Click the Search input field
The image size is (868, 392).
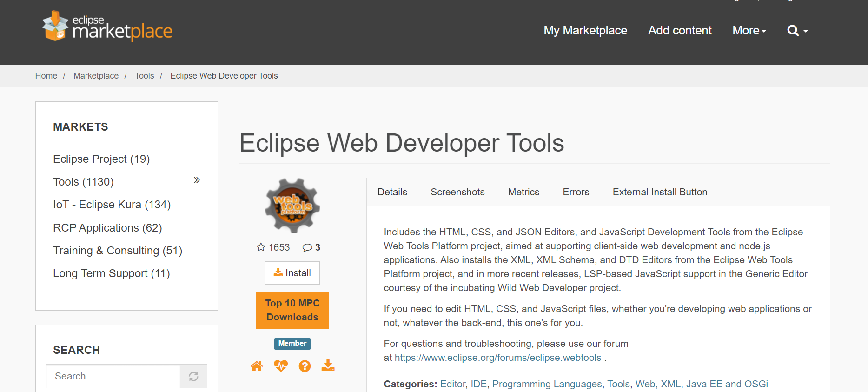coord(113,376)
